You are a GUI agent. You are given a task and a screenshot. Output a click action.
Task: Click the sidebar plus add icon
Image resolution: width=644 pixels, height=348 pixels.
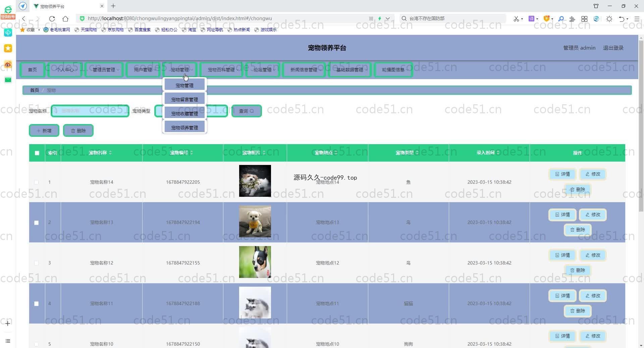point(8,324)
